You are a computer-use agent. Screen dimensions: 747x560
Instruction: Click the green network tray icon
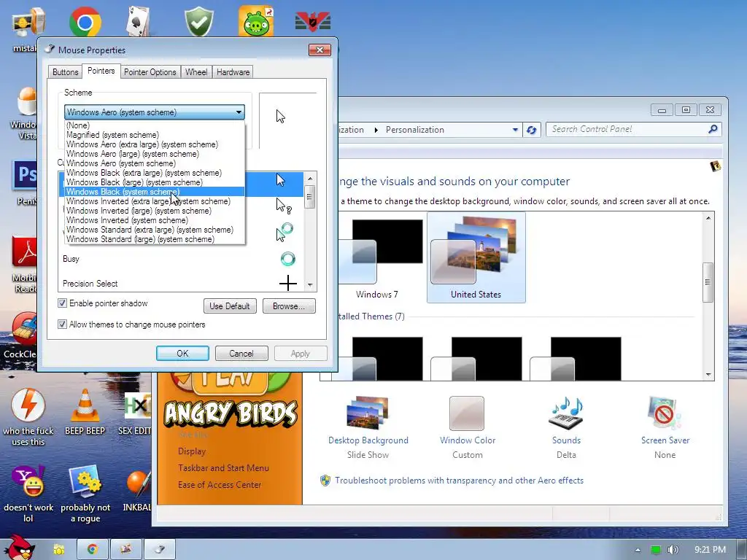[656, 550]
